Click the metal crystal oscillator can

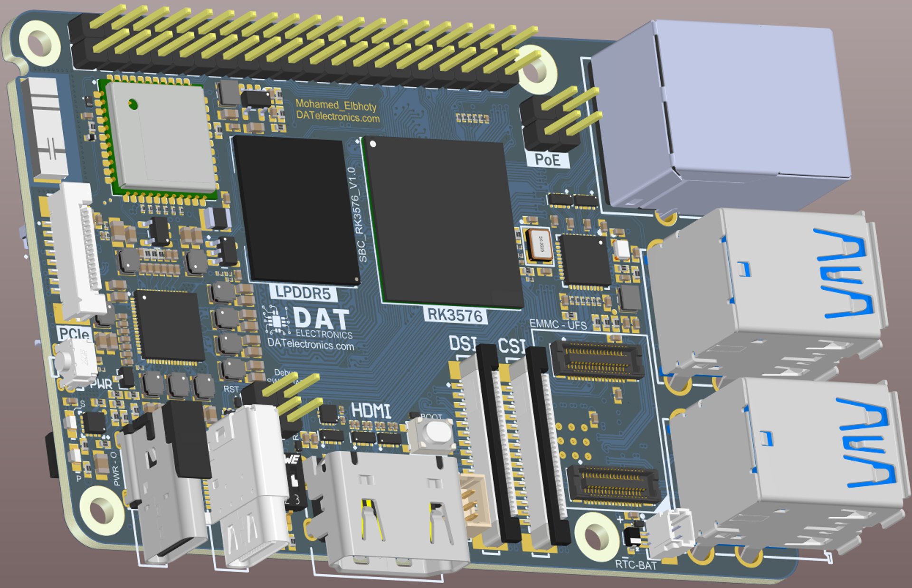(539, 245)
